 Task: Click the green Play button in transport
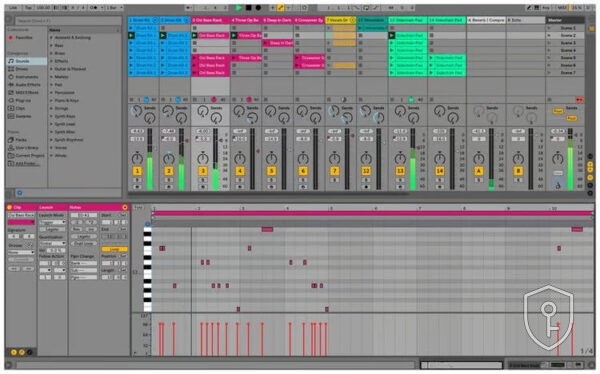[x=238, y=7]
